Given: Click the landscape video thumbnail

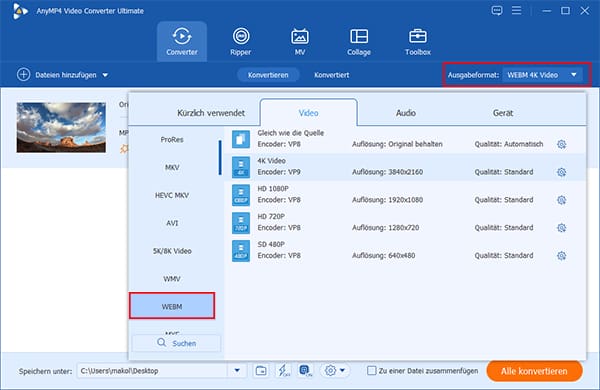Looking at the screenshot, I should pos(61,127).
